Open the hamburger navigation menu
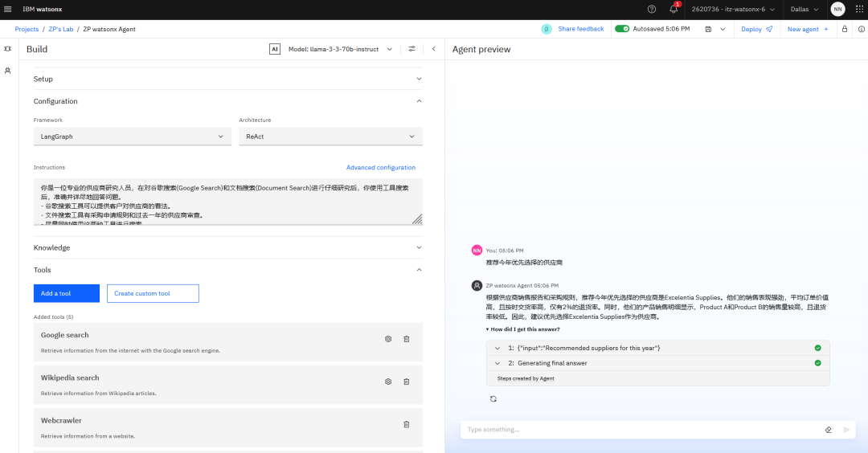 click(x=8, y=10)
